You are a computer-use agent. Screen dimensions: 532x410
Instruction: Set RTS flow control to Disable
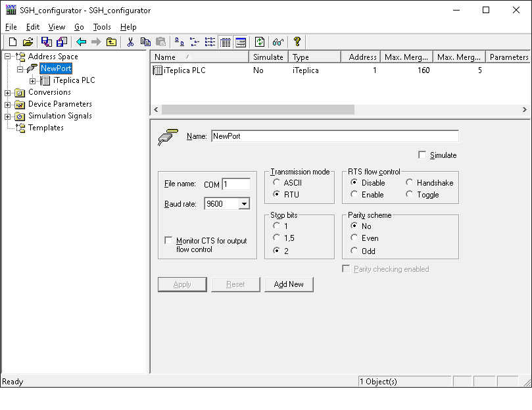coord(354,182)
